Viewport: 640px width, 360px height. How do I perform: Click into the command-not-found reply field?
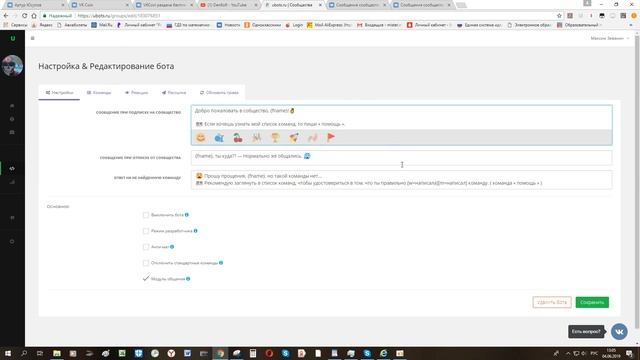pos(402,180)
